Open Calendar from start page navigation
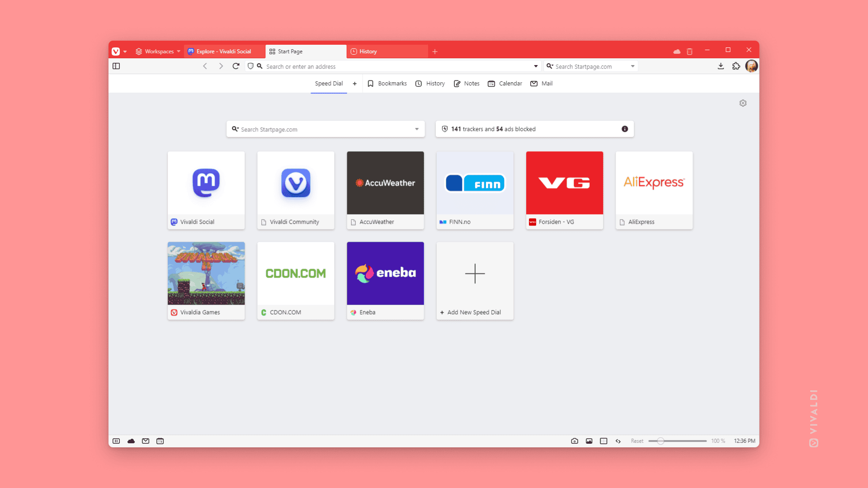The height and width of the screenshot is (488, 868). pyautogui.click(x=505, y=84)
